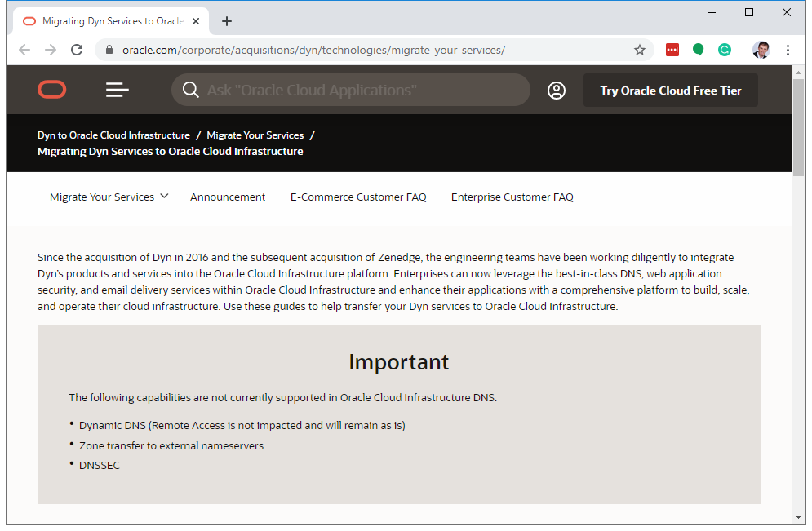Click the page vertical scrollbar down arrow
812x531 pixels.
[x=798, y=516]
